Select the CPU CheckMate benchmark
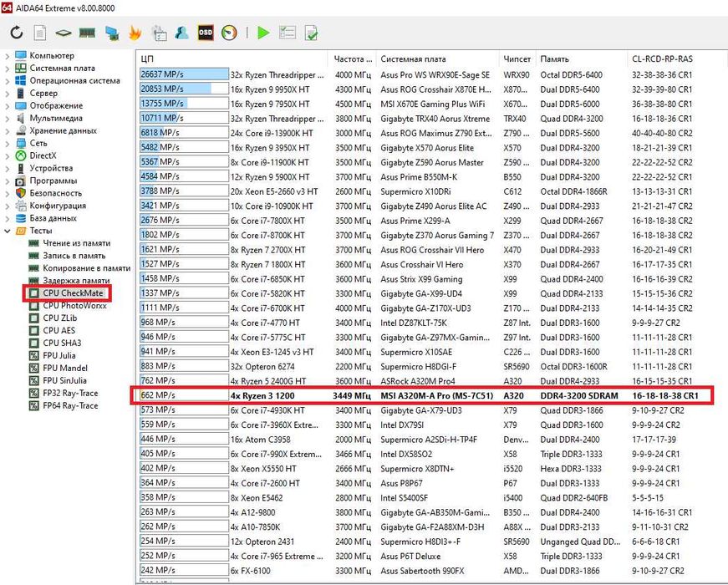The width and height of the screenshot is (728, 585). 73,293
